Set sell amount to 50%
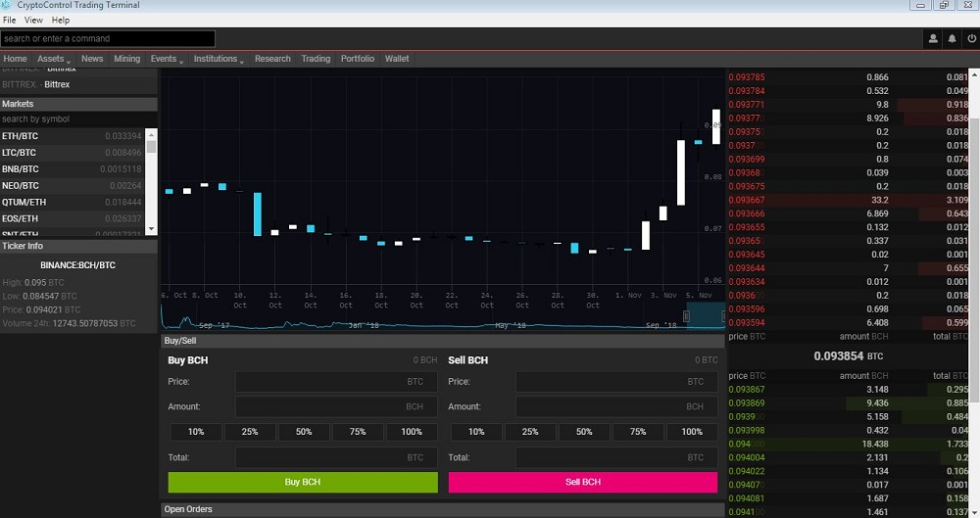Viewport: 980px width, 518px height. 584,432
